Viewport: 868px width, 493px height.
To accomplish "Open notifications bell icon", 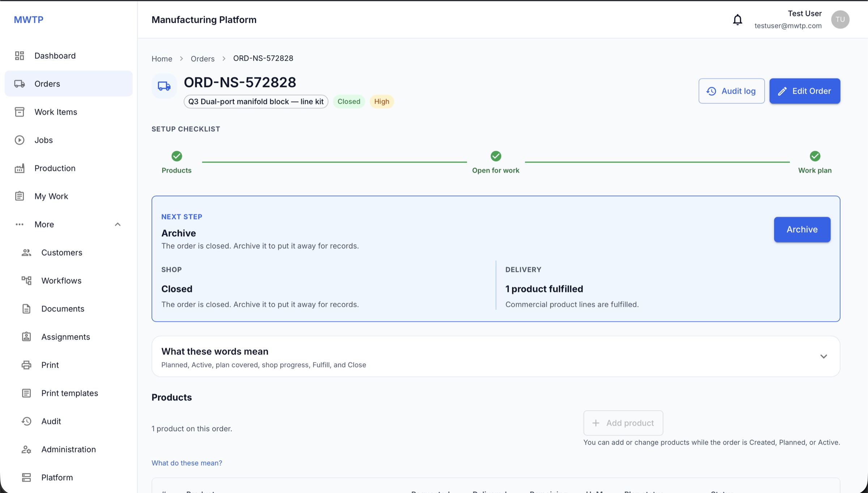I will 737,20.
